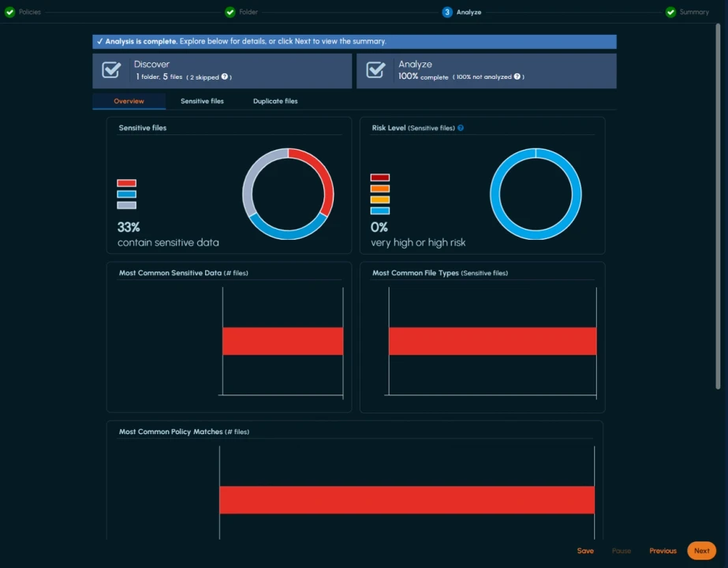The height and width of the screenshot is (568, 728).
Task: Toggle the gray legend swatch in Sensitive files
Action: pos(126,205)
